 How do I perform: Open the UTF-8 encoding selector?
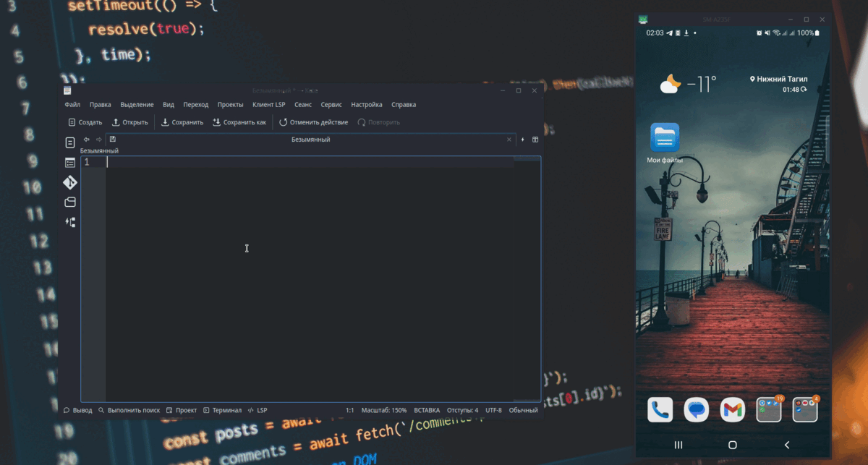pos(493,410)
